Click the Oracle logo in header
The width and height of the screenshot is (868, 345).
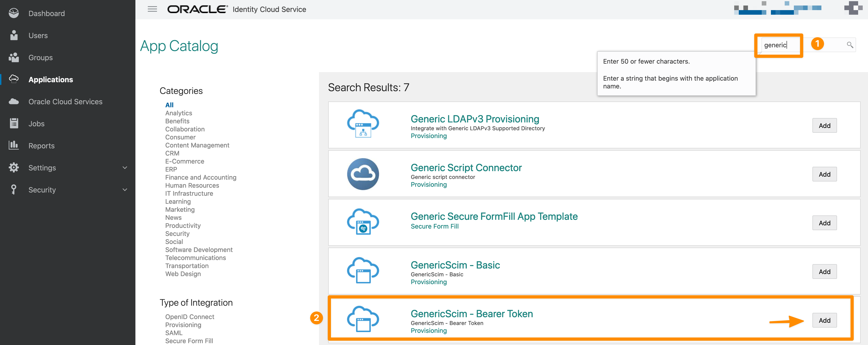(197, 9)
